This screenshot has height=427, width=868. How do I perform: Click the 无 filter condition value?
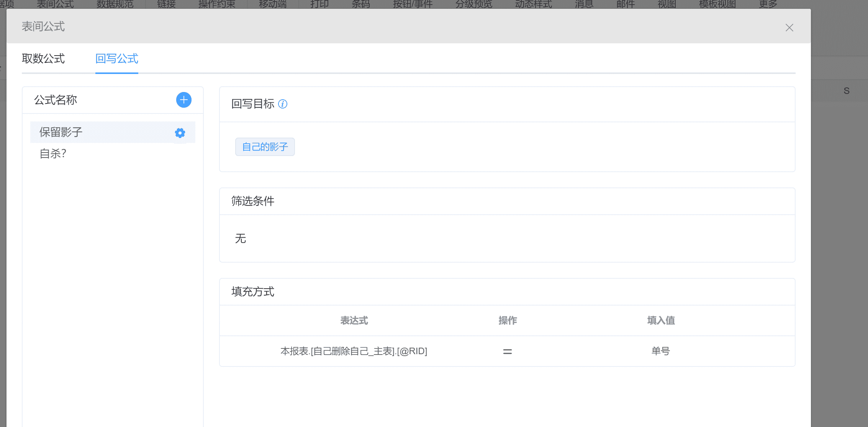click(x=241, y=238)
